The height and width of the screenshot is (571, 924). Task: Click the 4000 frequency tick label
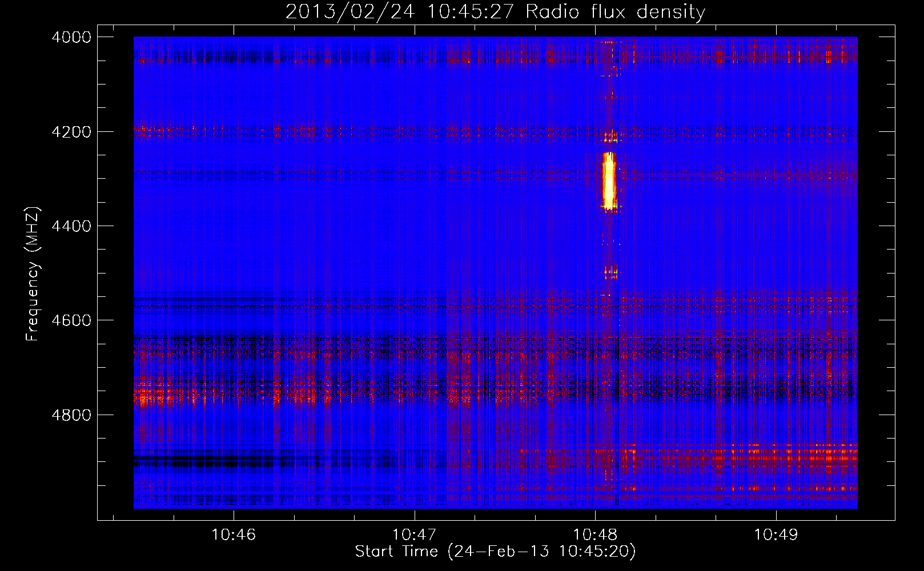[71, 37]
